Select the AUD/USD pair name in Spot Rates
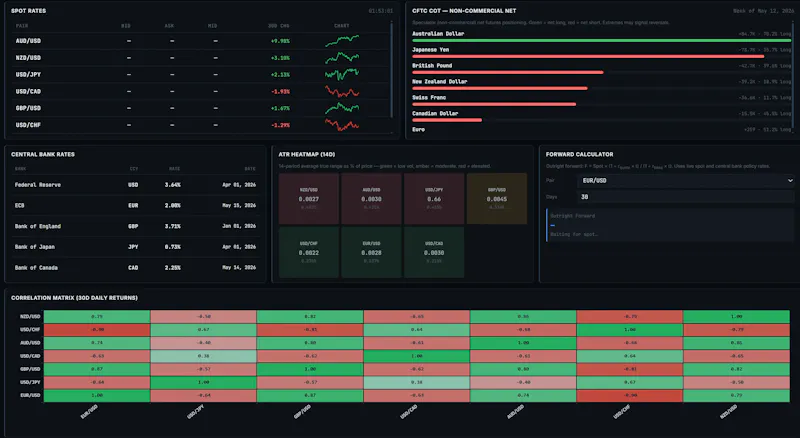800x438 pixels. (x=28, y=41)
